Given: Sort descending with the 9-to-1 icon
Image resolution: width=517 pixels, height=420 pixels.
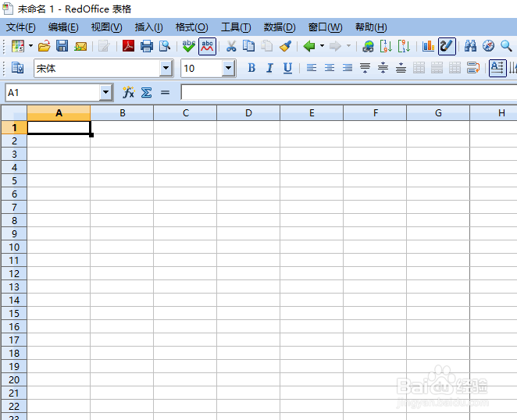Looking at the screenshot, I should [x=404, y=46].
